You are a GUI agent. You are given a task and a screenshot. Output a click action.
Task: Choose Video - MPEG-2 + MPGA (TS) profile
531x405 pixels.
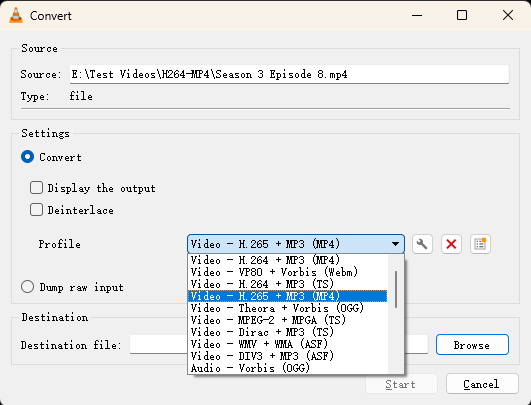pos(288,320)
